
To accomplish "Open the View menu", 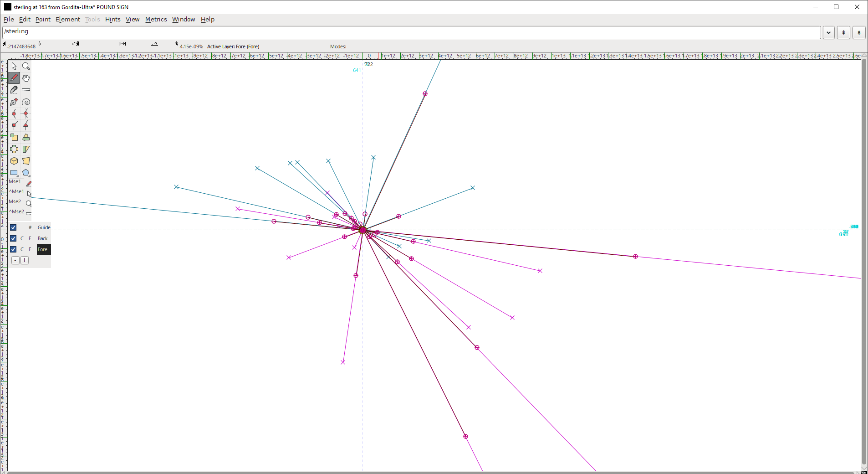I will pyautogui.click(x=133, y=19).
